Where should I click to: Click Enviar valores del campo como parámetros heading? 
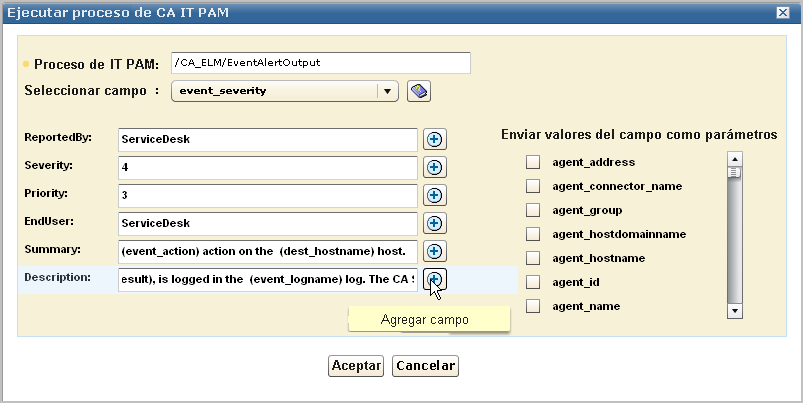[x=639, y=135]
